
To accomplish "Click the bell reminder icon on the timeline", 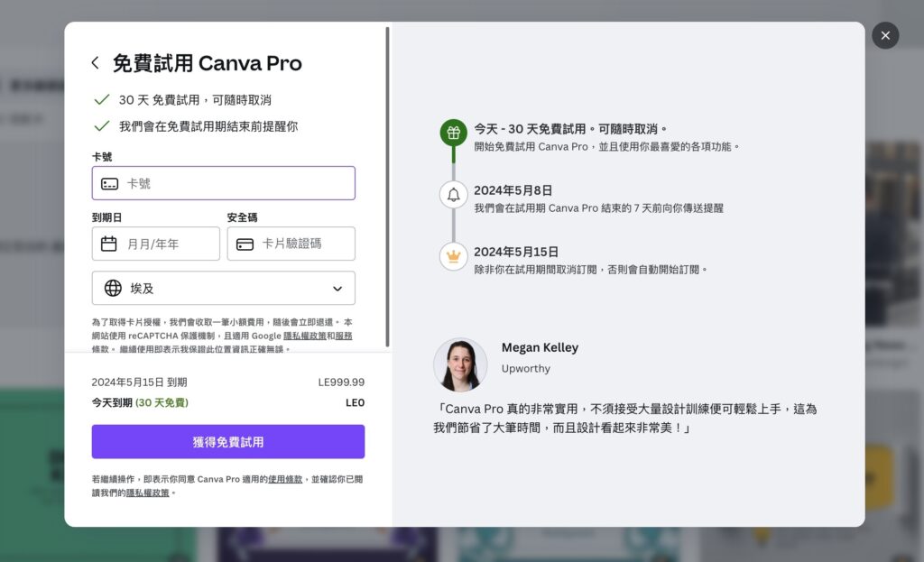I will click(452, 194).
